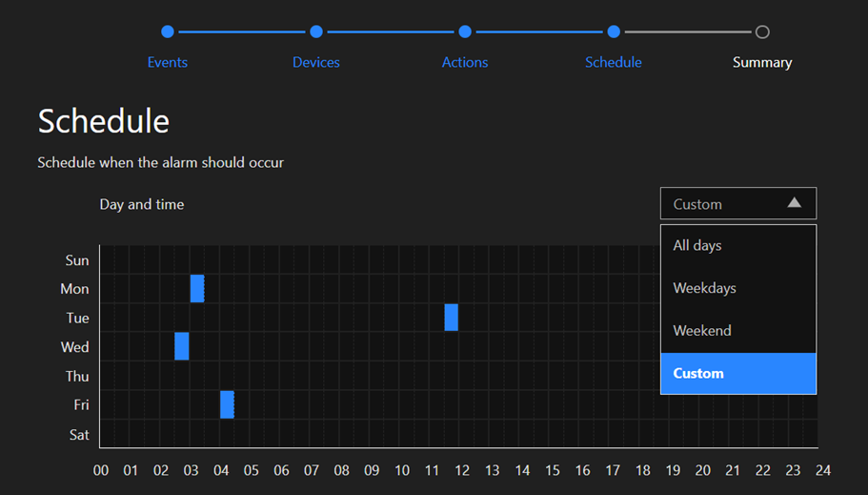The width and height of the screenshot is (868, 495).
Task: Go to Summary step label
Action: [762, 62]
